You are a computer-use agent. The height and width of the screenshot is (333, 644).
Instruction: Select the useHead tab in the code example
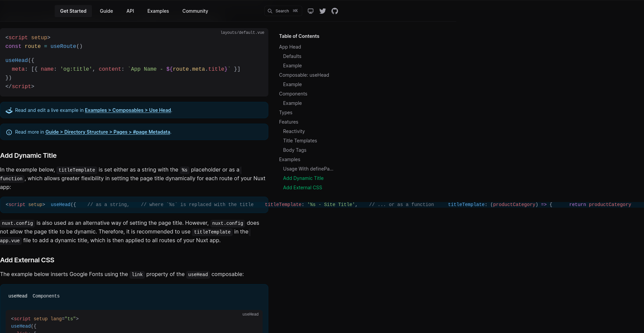[18, 296]
